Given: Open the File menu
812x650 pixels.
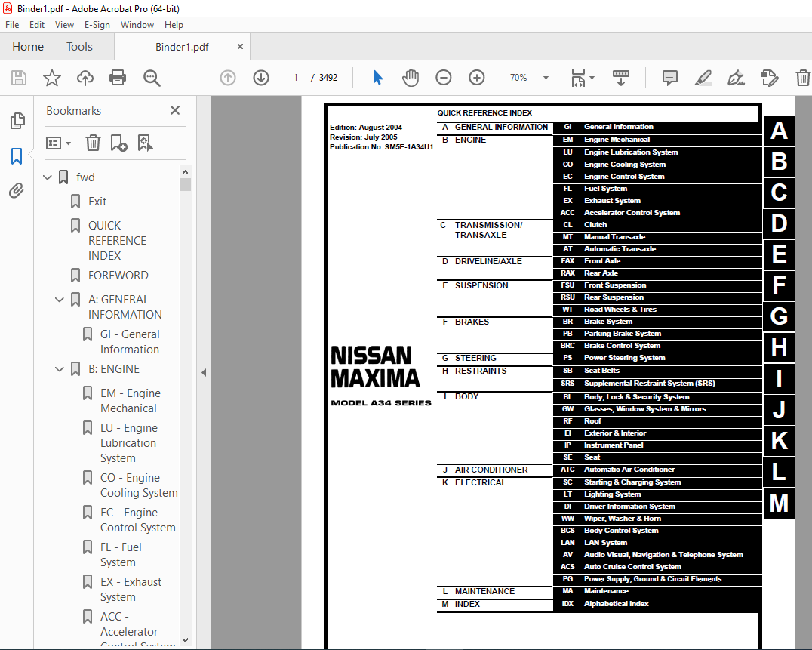Looking at the screenshot, I should (x=12, y=25).
